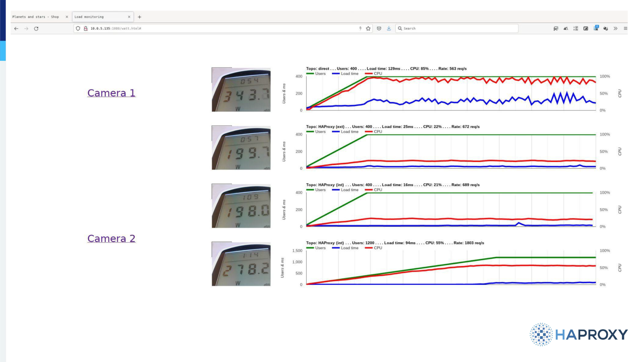The width and height of the screenshot is (644, 362).
Task: Click title with 'Rate: 672 req/s'
Action: (x=393, y=127)
